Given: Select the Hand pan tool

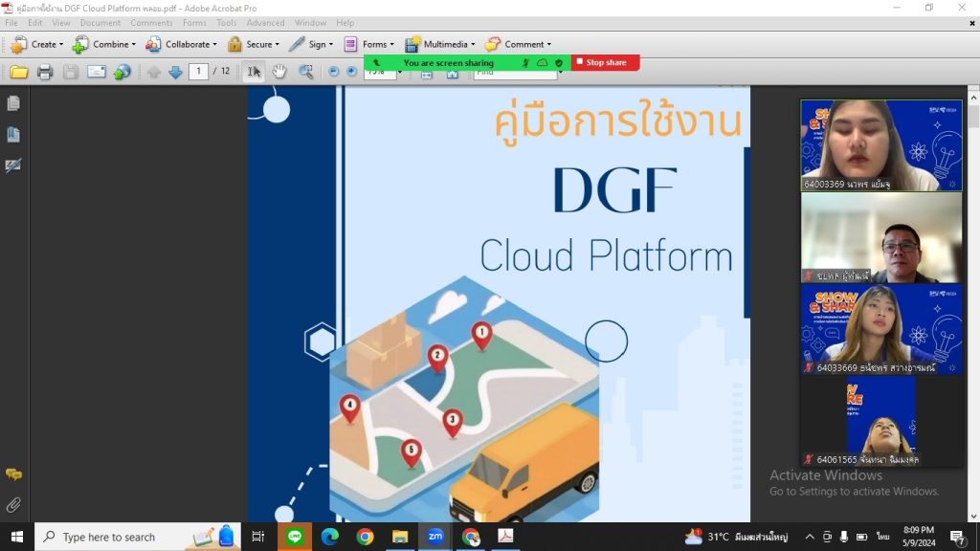Looking at the screenshot, I should tap(278, 72).
